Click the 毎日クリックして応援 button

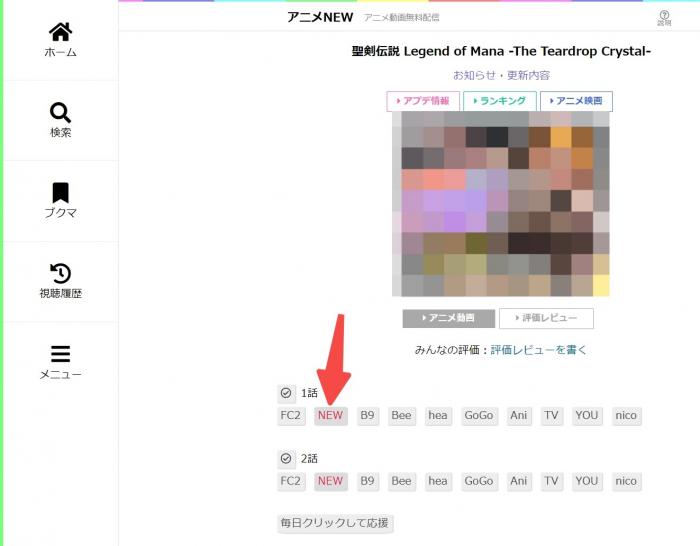point(335,523)
